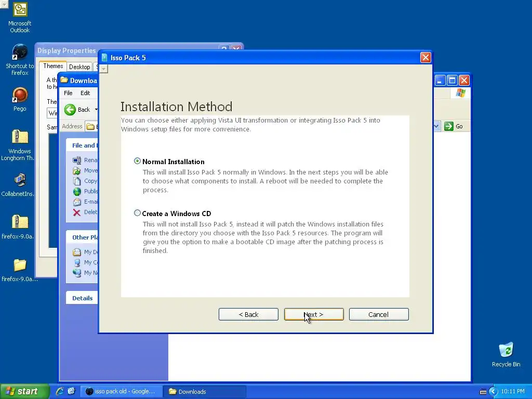Open My Computer icon in Other Places
Viewport: 532px width, 399px height.
[x=77, y=262]
